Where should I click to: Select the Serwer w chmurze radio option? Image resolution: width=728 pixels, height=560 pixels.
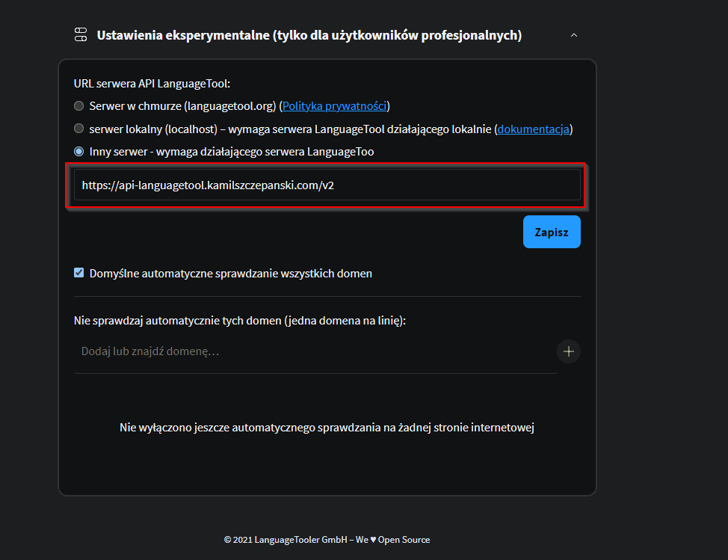coord(79,106)
